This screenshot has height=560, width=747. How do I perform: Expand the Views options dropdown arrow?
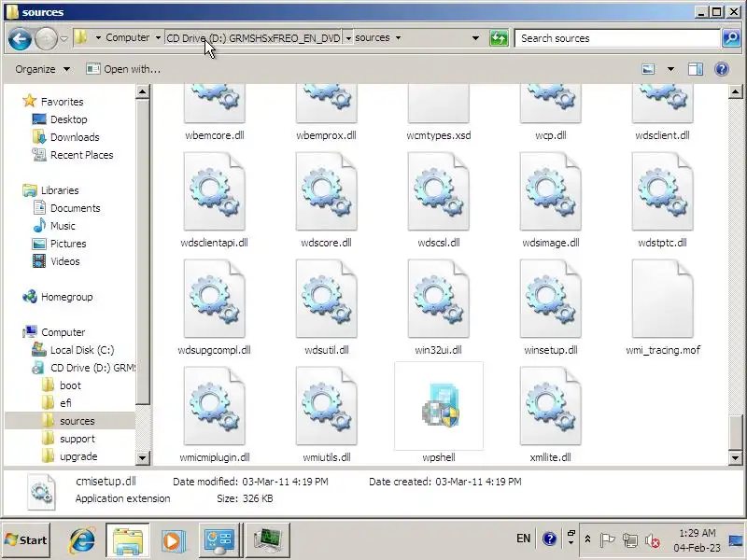pyautogui.click(x=670, y=69)
